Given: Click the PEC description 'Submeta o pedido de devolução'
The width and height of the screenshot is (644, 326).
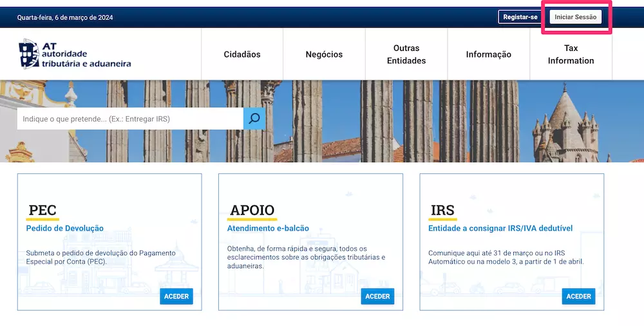Looking at the screenshot, I should click(x=100, y=257).
